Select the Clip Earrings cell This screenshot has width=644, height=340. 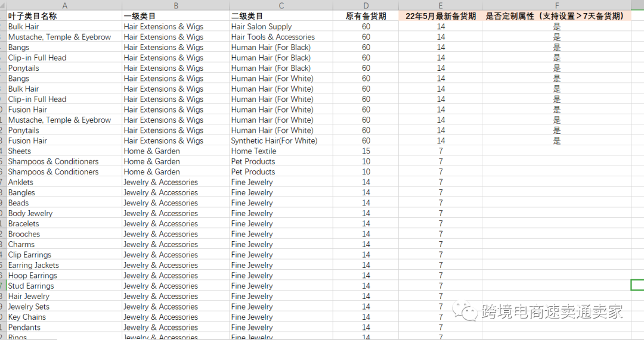pos(64,255)
